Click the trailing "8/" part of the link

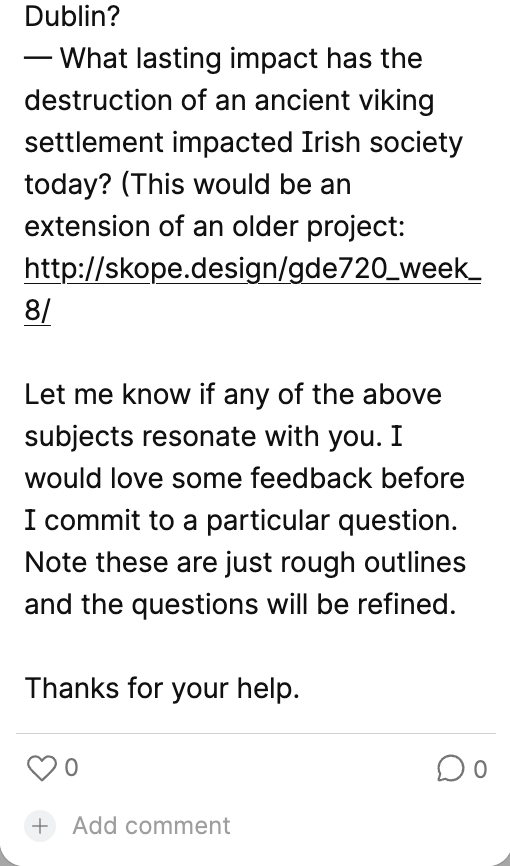(x=37, y=310)
